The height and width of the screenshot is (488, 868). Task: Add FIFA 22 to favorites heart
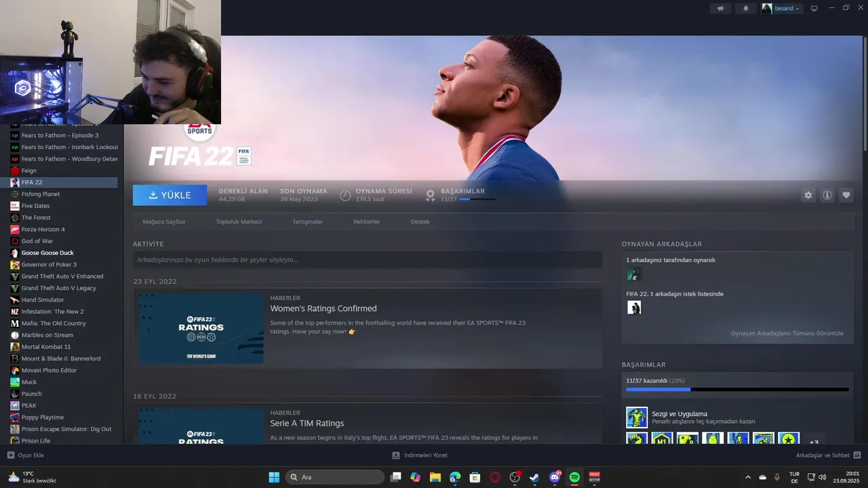coord(846,195)
